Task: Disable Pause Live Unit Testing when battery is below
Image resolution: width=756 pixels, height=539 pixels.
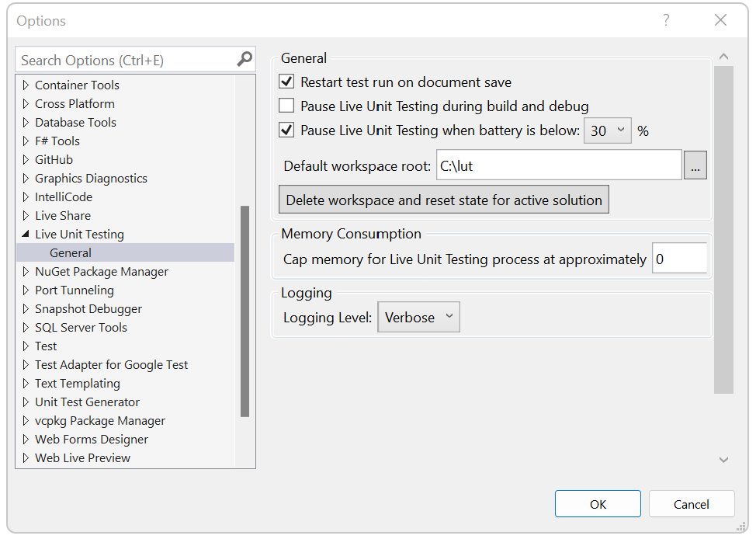Action: (x=287, y=130)
